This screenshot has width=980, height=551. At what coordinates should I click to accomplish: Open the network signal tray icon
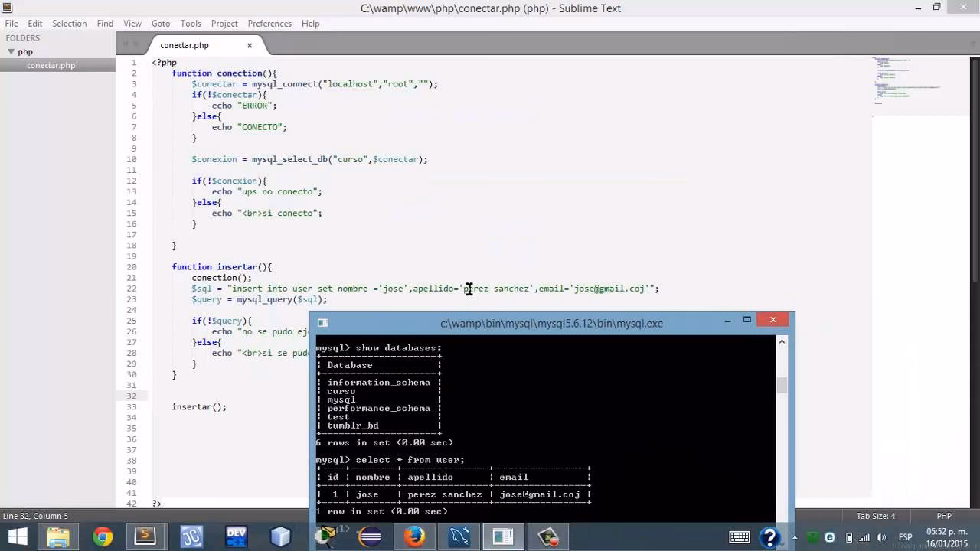tap(866, 537)
